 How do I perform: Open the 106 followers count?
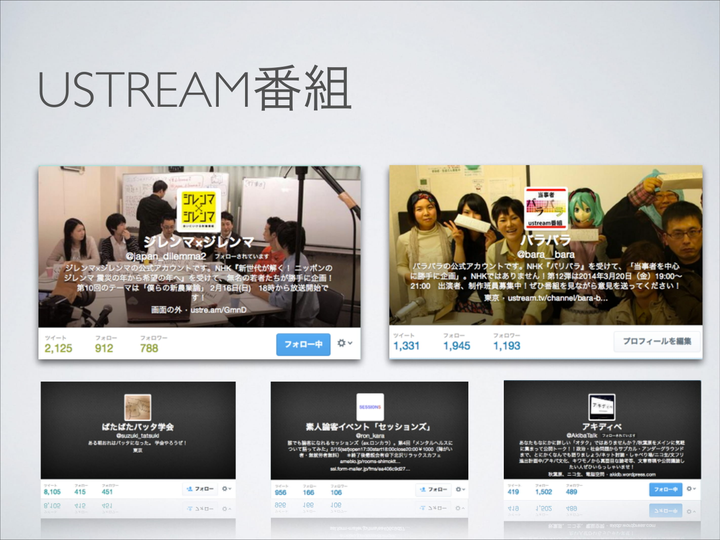pos(336,492)
